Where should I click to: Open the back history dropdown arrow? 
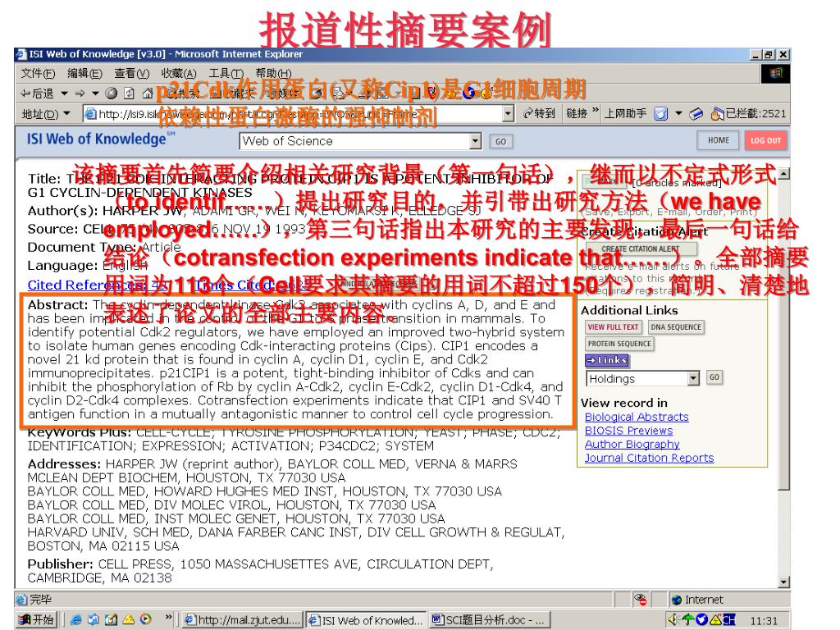click(64, 94)
